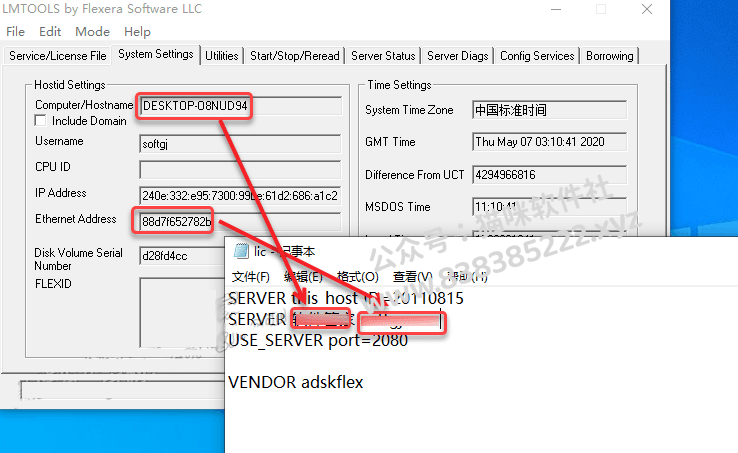
Task: Open the Edit menu in LMTOOLS
Action: (x=50, y=32)
